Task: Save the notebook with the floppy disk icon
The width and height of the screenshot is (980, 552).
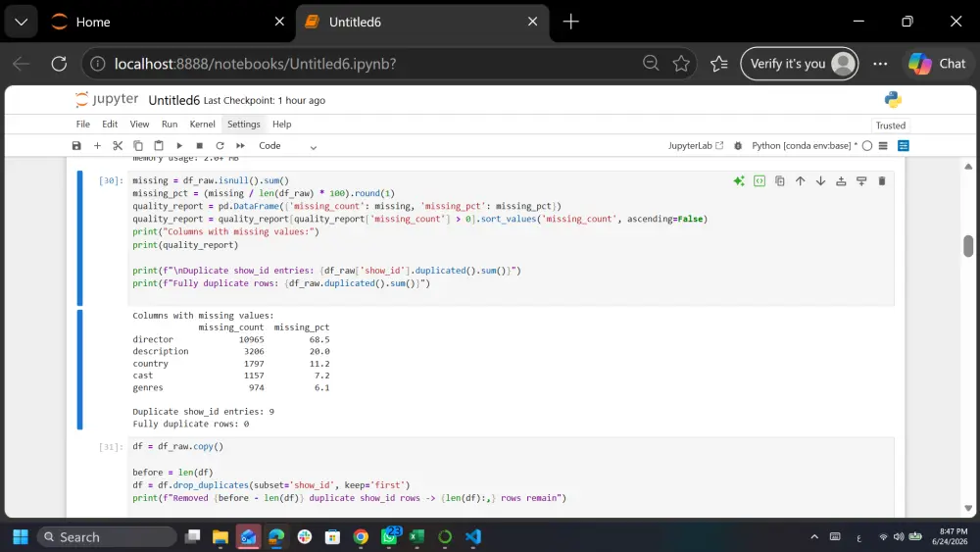Action: point(76,146)
